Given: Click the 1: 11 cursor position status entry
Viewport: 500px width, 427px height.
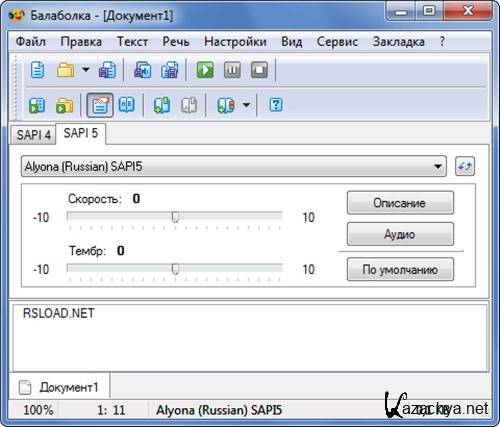Looking at the screenshot, I should (111, 410).
